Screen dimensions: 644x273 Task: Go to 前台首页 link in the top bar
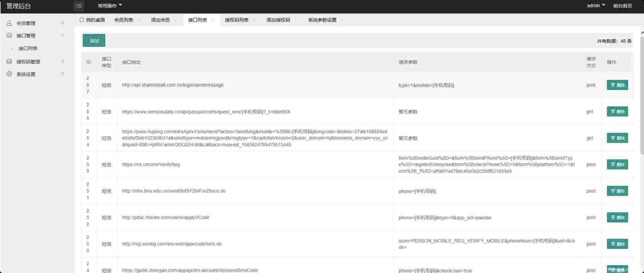(x=623, y=6)
